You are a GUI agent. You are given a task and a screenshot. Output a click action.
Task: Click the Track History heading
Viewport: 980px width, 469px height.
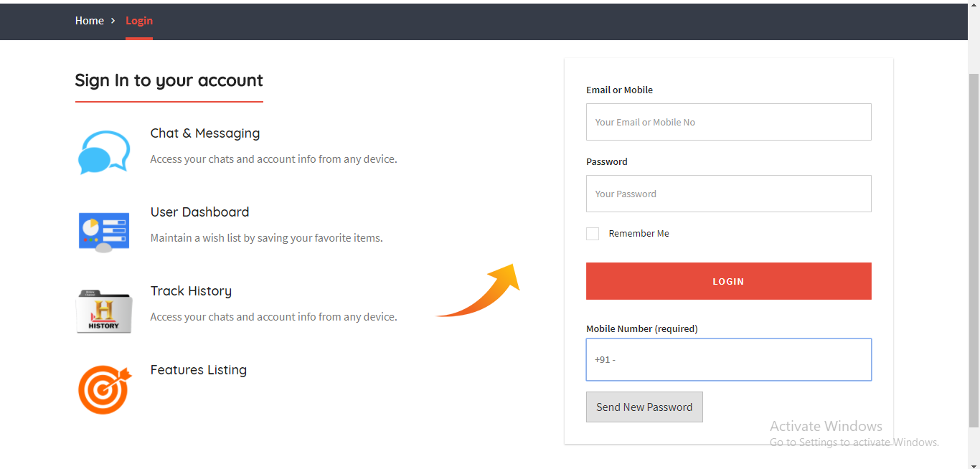coord(191,291)
